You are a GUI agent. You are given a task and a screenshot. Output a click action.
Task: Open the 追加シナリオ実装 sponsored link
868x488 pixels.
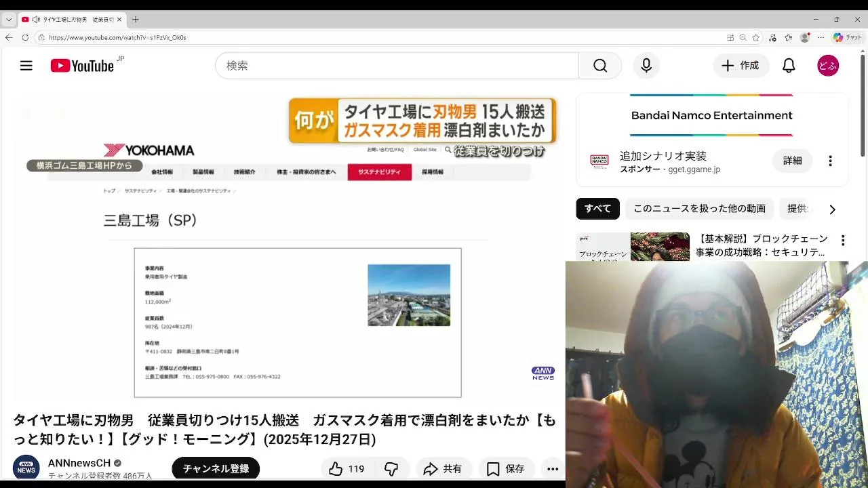point(663,156)
